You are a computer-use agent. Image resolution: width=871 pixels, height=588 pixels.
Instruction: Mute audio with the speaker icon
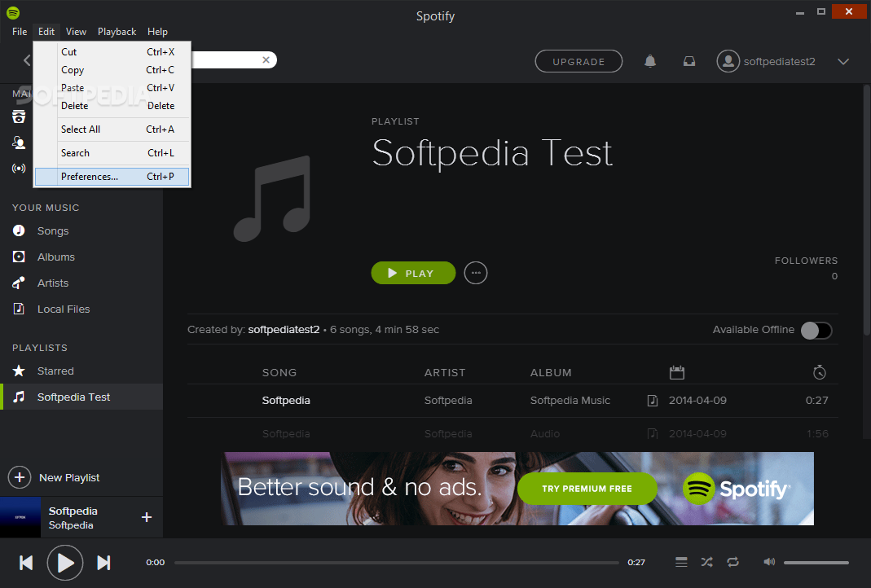769,562
